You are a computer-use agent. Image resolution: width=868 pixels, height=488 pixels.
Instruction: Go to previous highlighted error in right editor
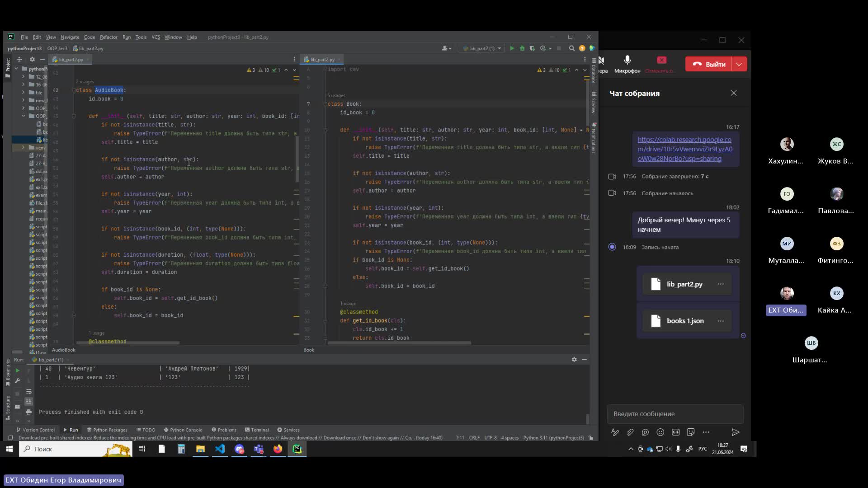[x=576, y=70]
